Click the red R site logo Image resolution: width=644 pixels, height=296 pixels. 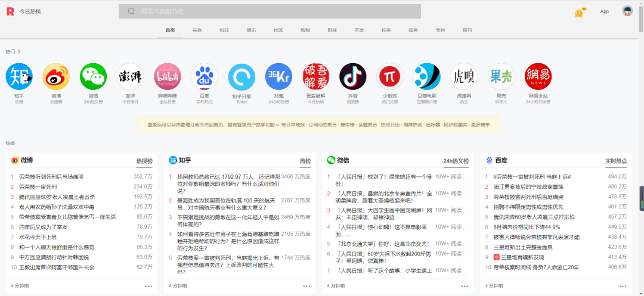point(10,11)
